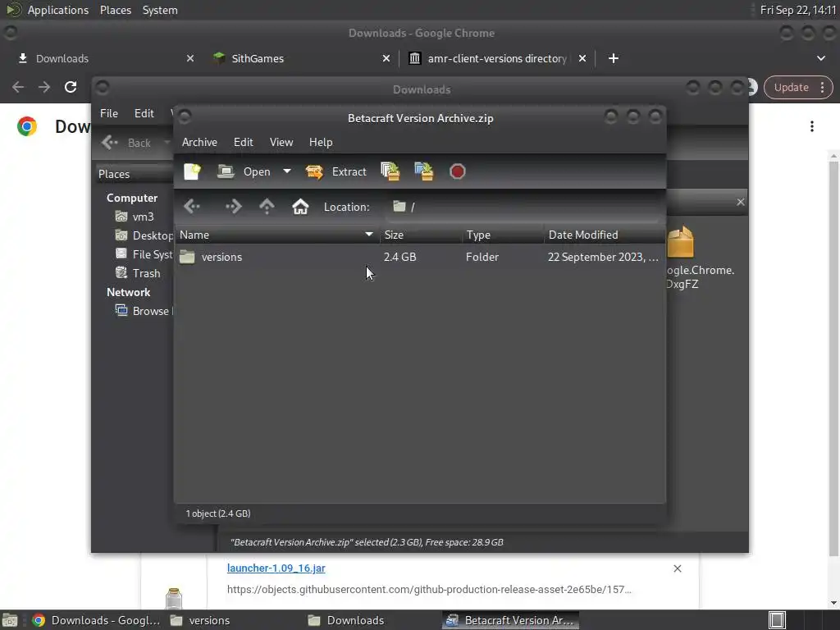Expand the Open recent archives dropdown arrow
This screenshot has width=840, height=630.
(x=286, y=171)
